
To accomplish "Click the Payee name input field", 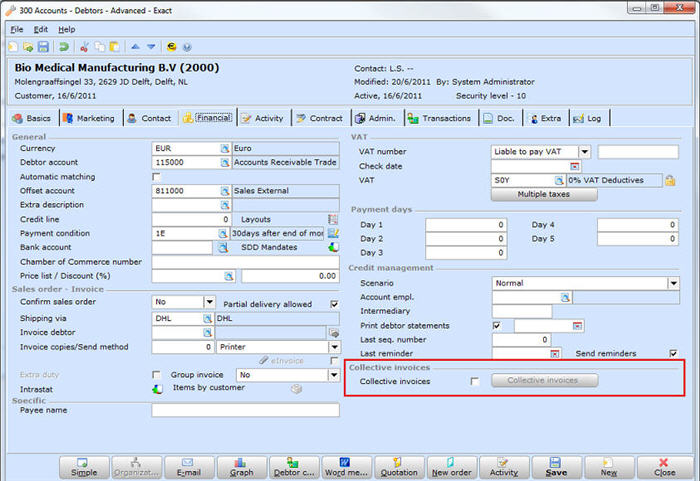I will (246, 410).
